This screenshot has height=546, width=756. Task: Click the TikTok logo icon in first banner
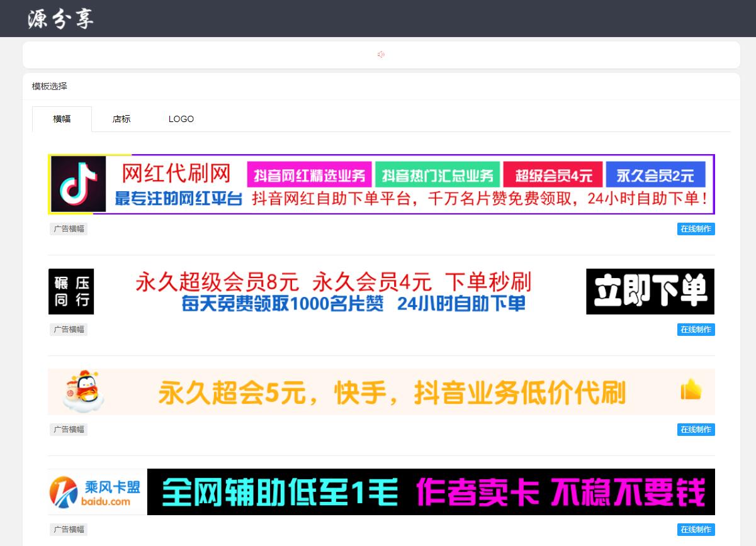pyautogui.click(x=78, y=184)
